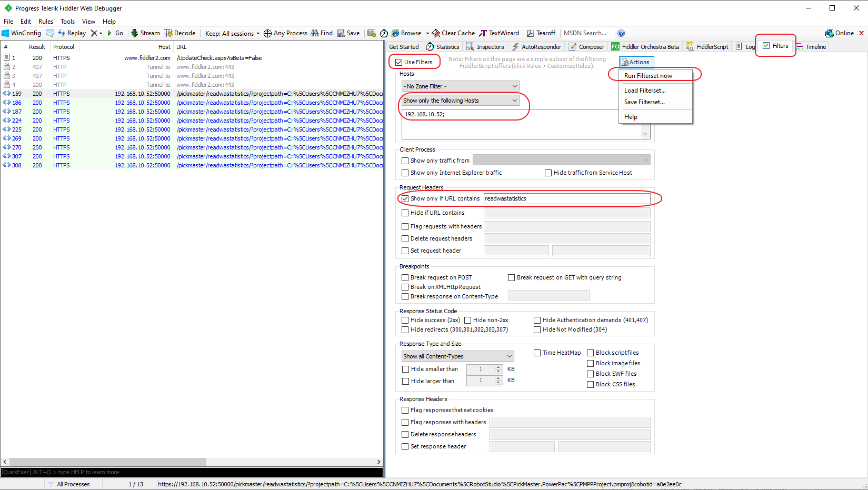The height and width of the screenshot is (490, 868).
Task: Launch Browse from the toolbar
Action: [x=406, y=33]
